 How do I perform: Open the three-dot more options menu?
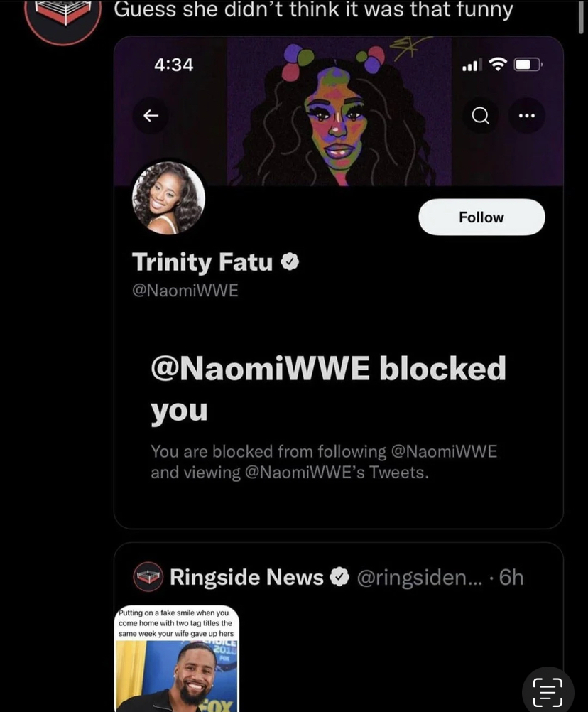[526, 116]
